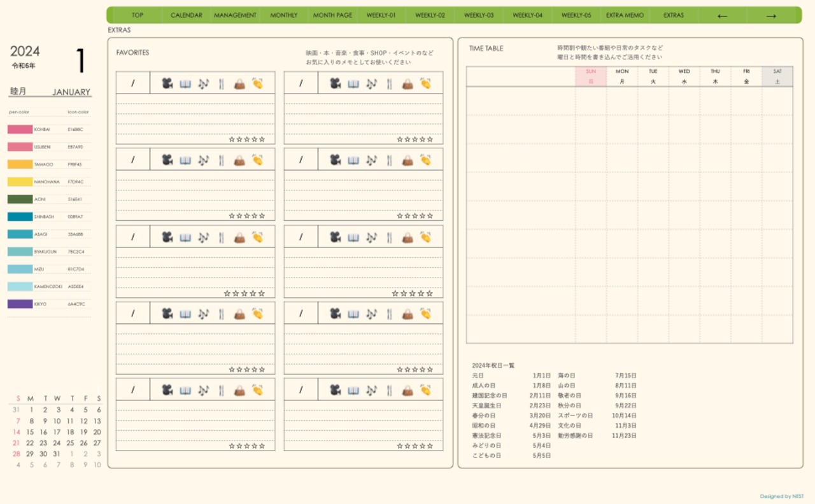Screen dimensions: 815x504
Task: Choose the fork and knife icon in the top-right favorites card
Action: [389, 83]
